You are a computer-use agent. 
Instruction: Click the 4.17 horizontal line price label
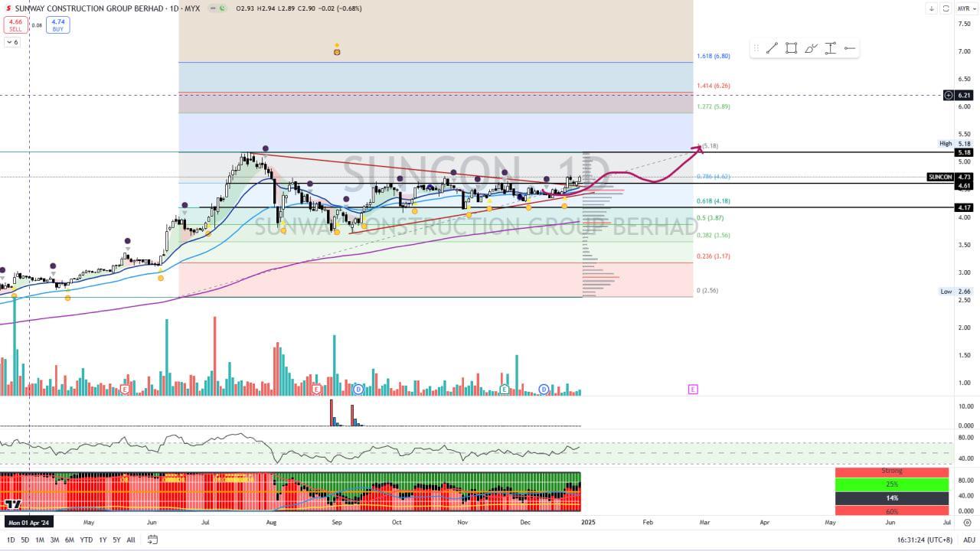[964, 207]
